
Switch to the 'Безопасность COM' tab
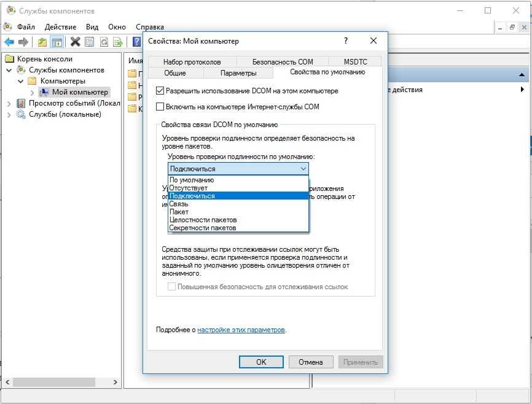click(x=282, y=61)
